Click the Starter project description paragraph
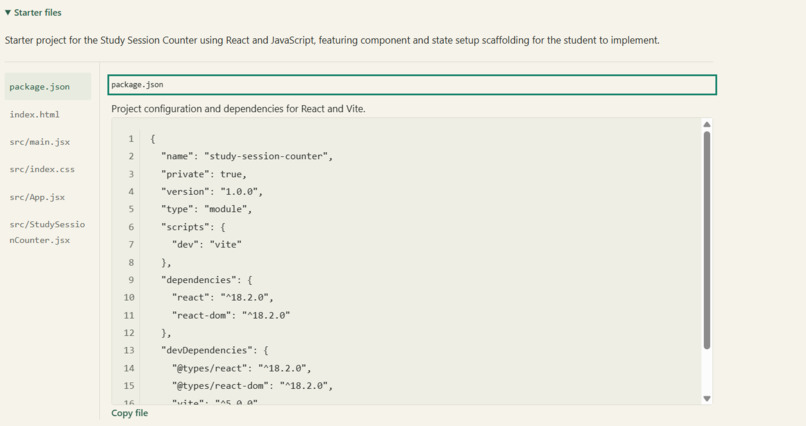 pyautogui.click(x=332, y=40)
